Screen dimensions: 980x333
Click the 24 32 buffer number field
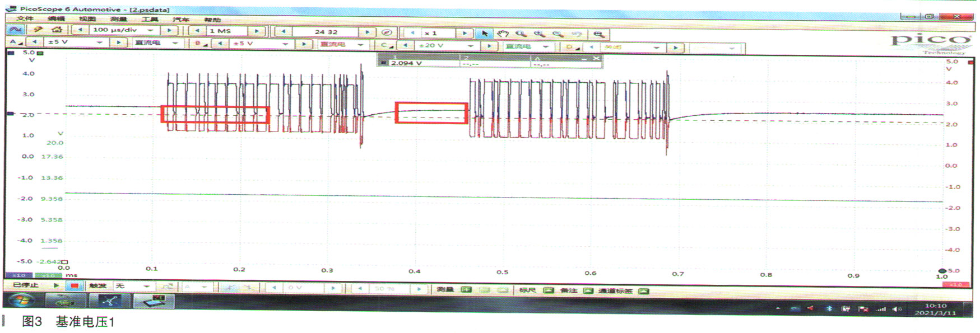[326, 32]
